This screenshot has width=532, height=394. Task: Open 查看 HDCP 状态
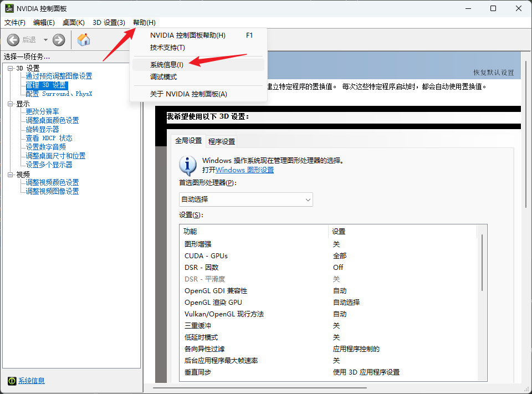(x=49, y=138)
